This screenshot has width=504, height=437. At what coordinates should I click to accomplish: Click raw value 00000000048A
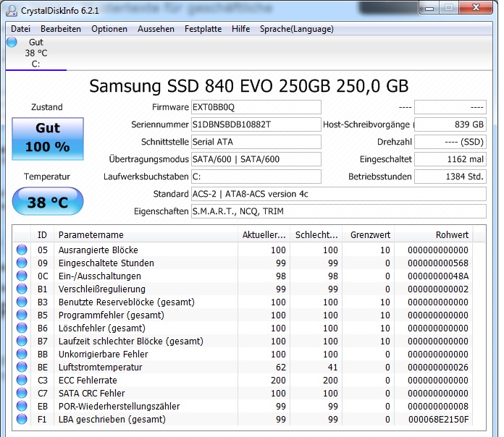pos(438,276)
